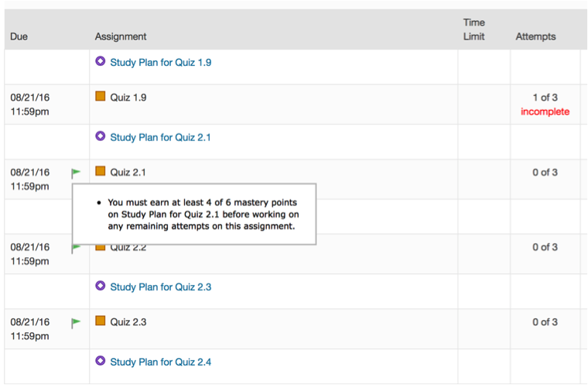This screenshot has height=385, width=588.
Task: Click the red incomplete status for Quiz 1.9
Action: coord(545,112)
